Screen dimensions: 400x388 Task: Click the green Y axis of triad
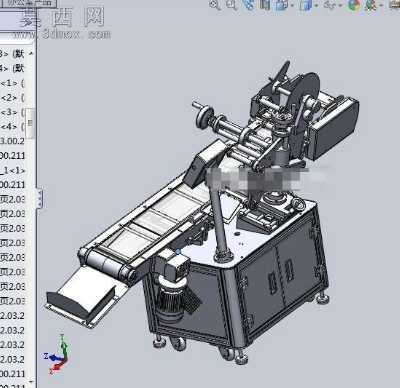(x=63, y=346)
